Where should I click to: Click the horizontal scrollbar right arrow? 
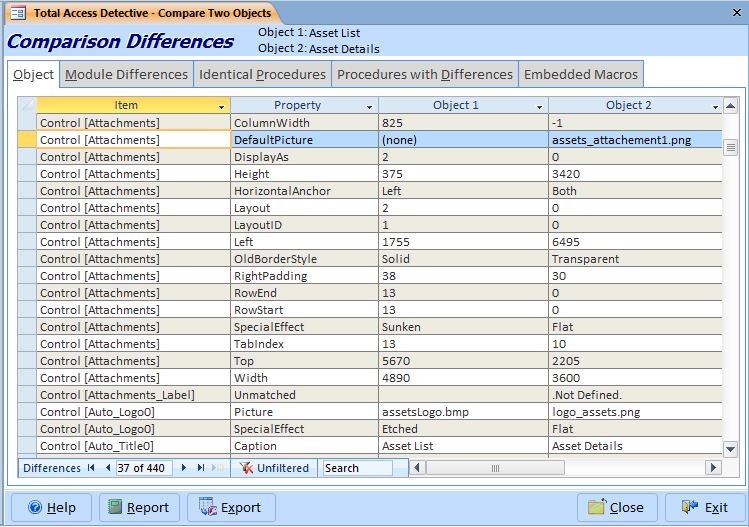(713, 468)
